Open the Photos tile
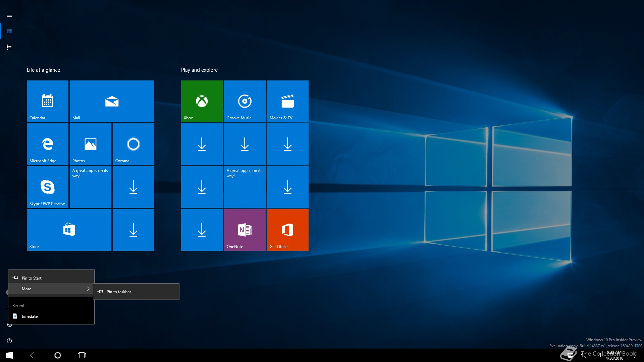Image resolution: width=644 pixels, height=362 pixels. pos(91,144)
